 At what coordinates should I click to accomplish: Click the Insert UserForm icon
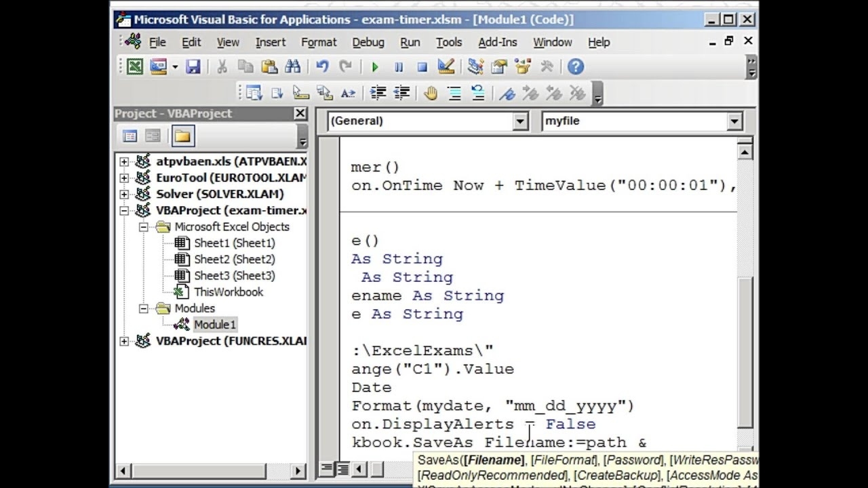[158, 66]
